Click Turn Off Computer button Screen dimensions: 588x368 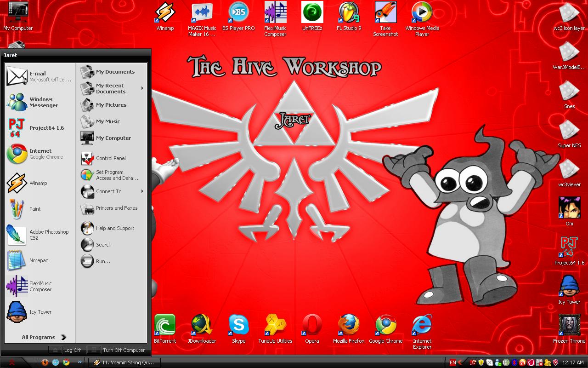[116, 350]
